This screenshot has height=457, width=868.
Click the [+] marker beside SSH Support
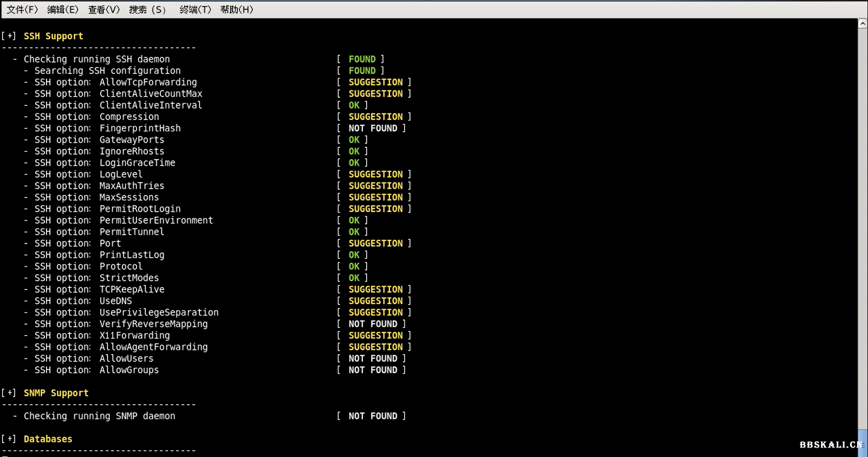9,36
